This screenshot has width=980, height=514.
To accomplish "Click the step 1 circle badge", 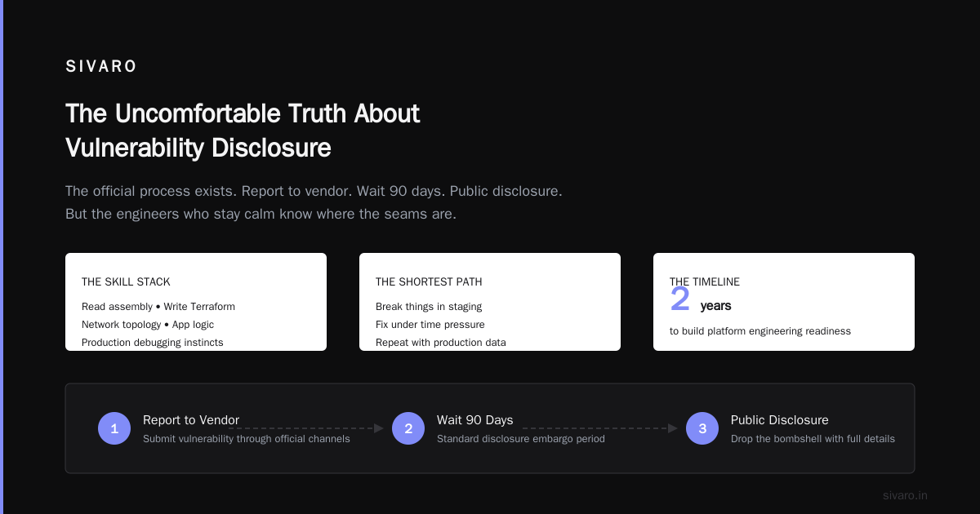I will click(x=114, y=428).
